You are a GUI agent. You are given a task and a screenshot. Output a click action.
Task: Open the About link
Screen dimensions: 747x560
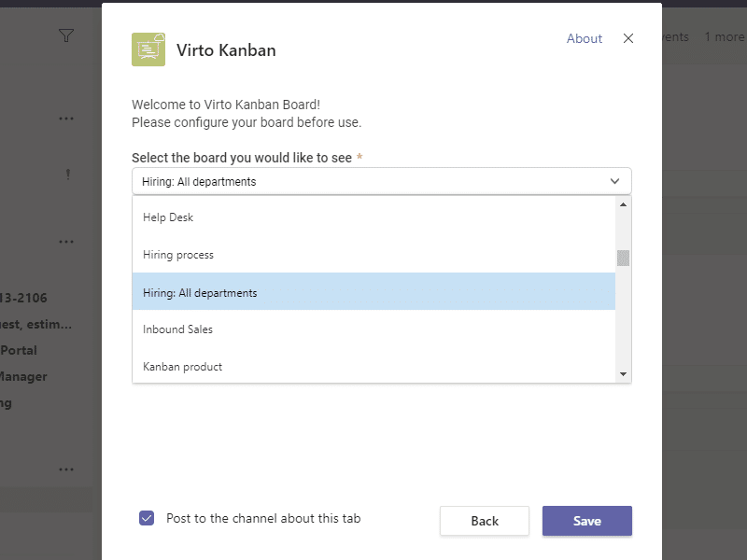pos(585,38)
